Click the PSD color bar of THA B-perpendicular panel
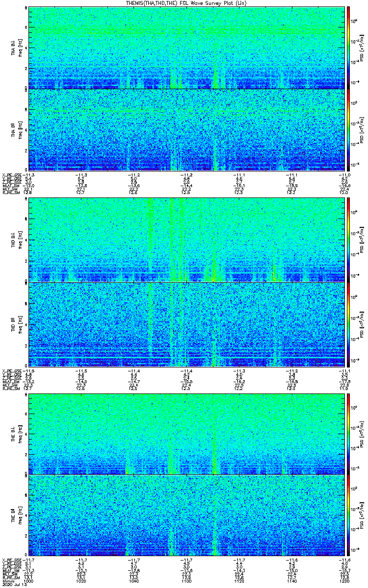Viewport: 368px width, 588px height. click(349, 48)
